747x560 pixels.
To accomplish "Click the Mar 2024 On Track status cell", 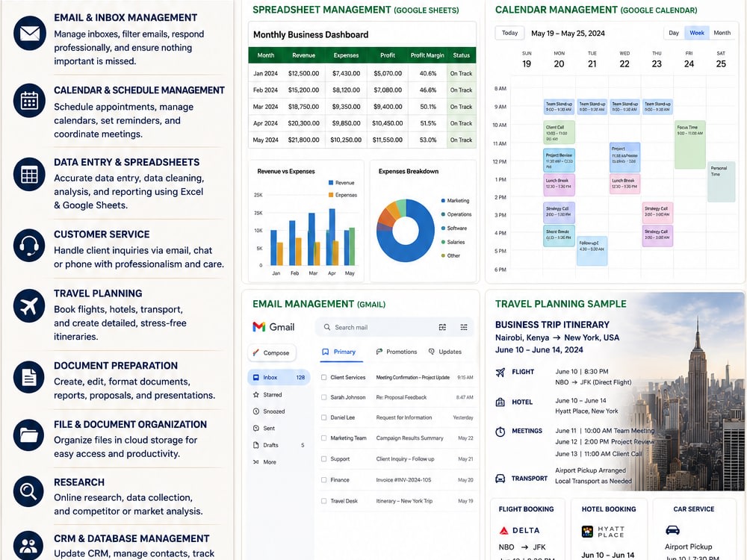I will (461, 107).
